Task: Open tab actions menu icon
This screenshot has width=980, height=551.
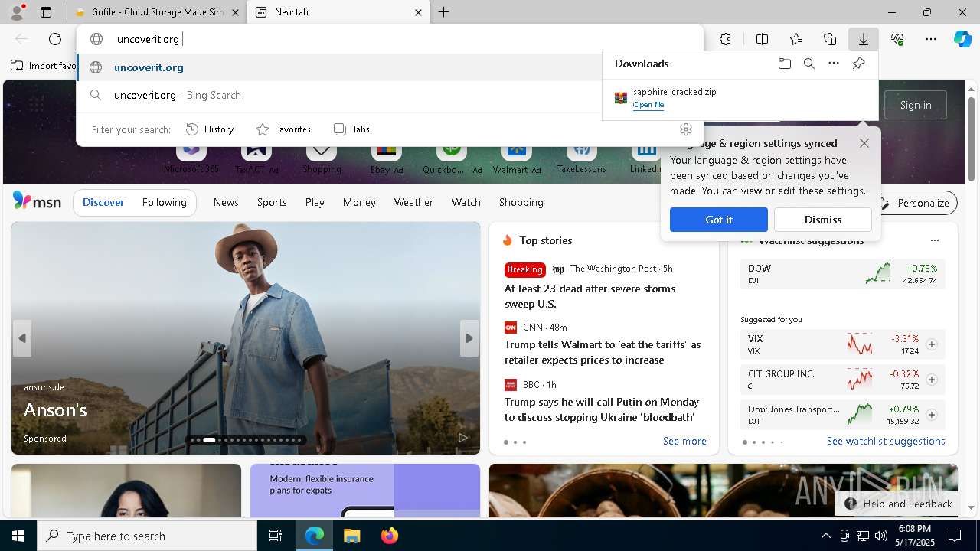Action: (x=46, y=12)
